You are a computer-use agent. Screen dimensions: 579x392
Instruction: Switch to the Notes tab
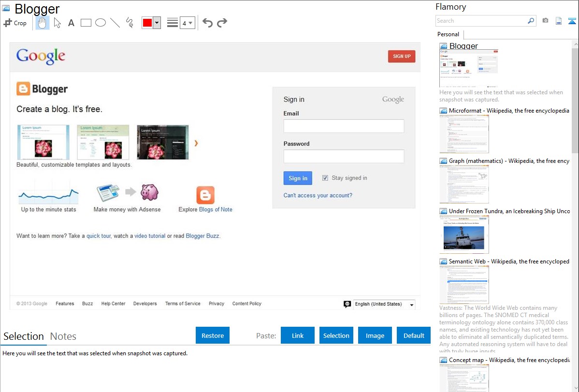[63, 336]
